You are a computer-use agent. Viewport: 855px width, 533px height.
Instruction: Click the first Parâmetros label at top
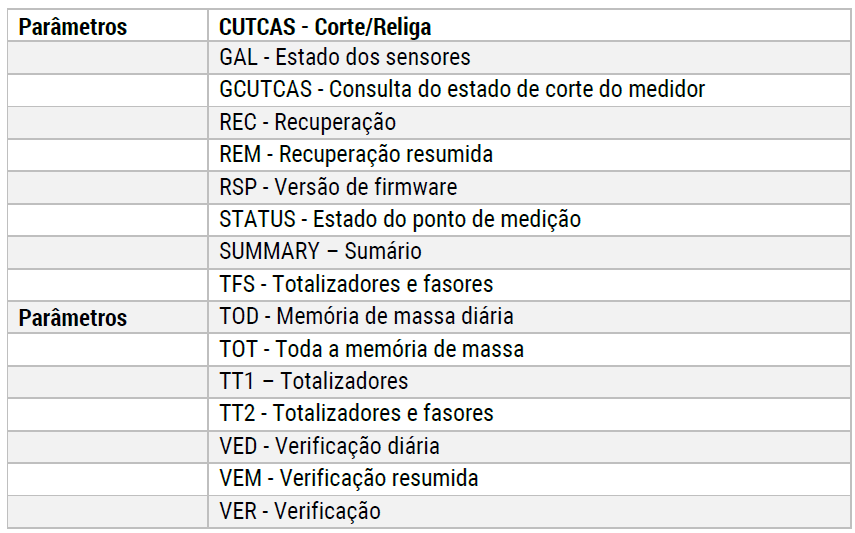coord(73,27)
